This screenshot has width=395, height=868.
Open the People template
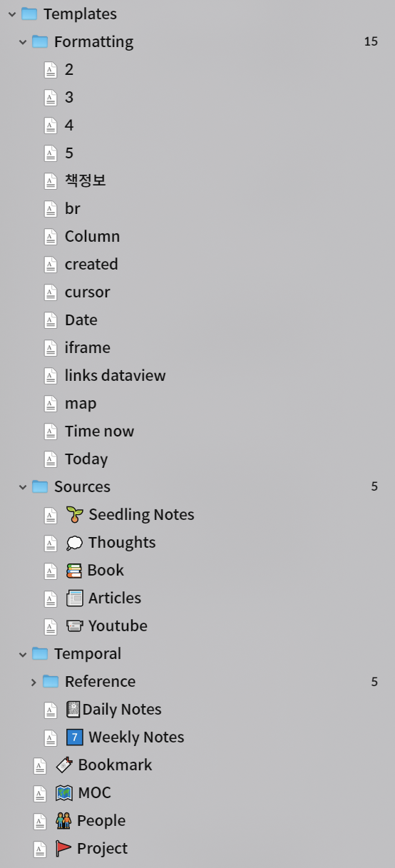tap(101, 820)
